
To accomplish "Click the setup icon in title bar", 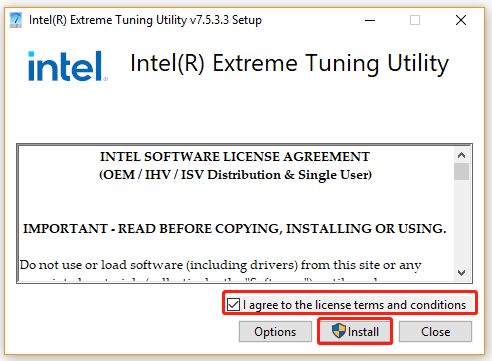I will [16, 20].
